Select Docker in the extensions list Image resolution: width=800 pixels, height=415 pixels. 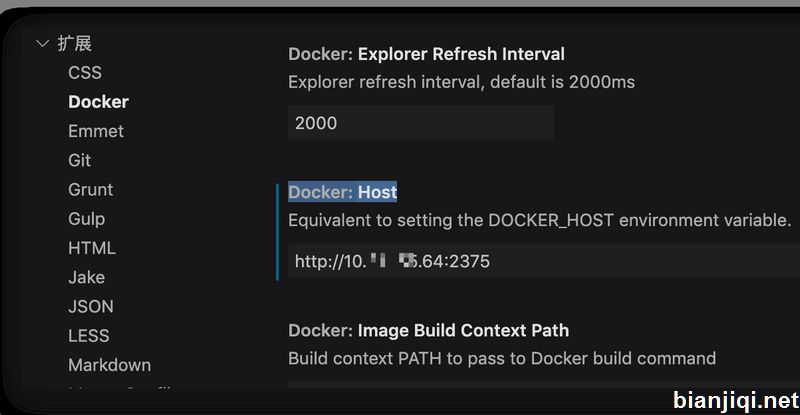[98, 102]
